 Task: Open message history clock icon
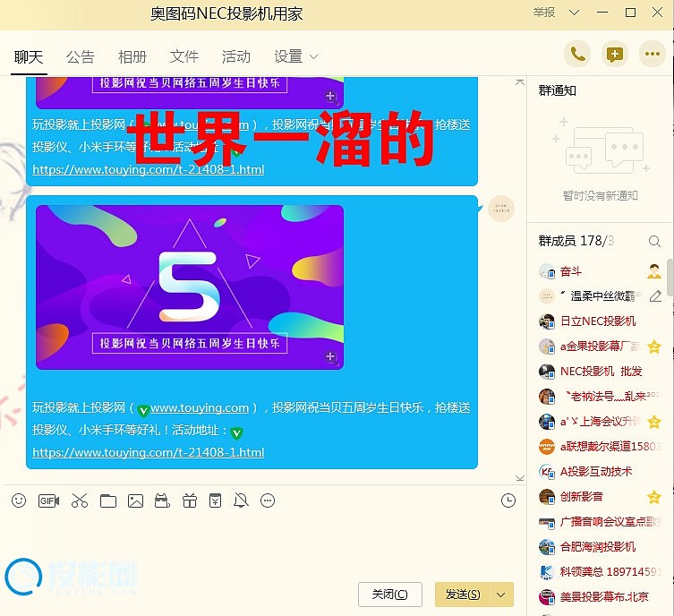508,500
